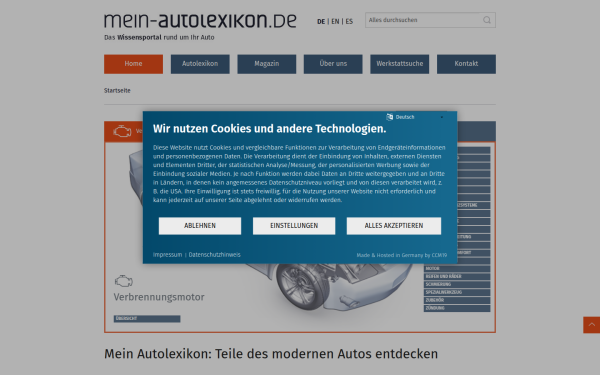Click the Übersicht button under Verbrennungsmotor

tap(147, 318)
